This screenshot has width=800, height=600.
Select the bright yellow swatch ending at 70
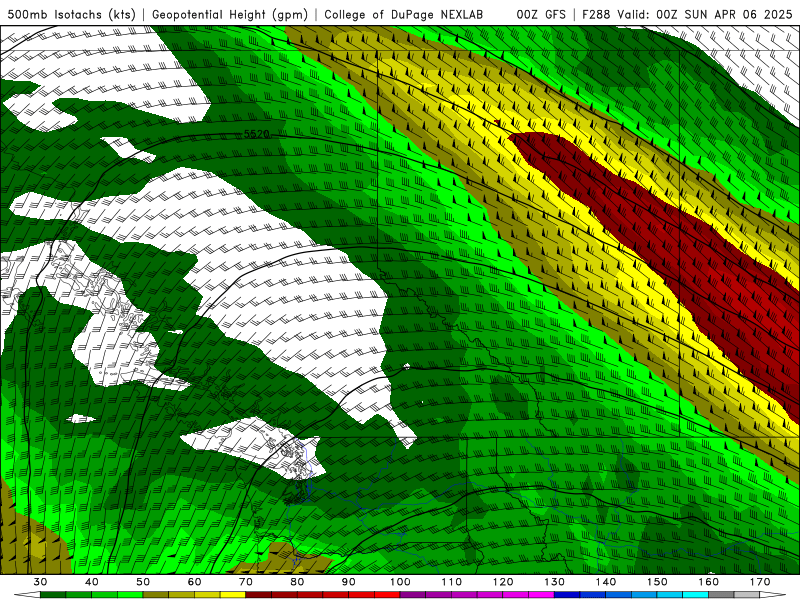pyautogui.click(x=233, y=595)
